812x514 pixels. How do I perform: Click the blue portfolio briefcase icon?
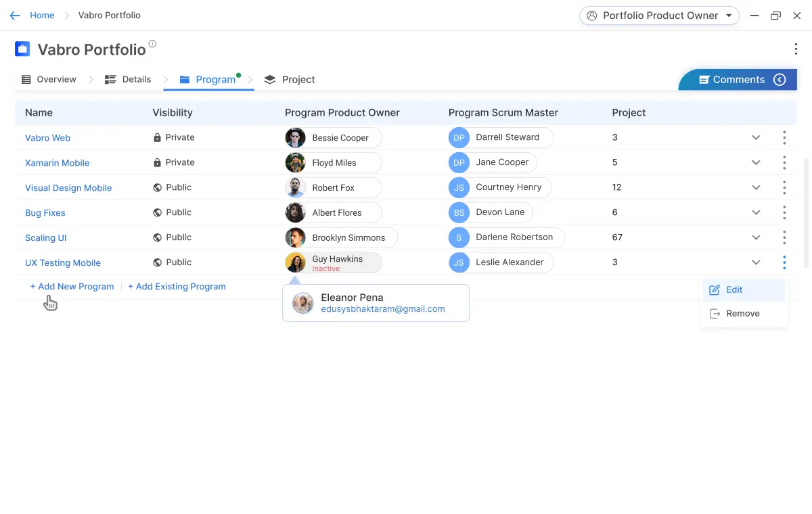22,49
